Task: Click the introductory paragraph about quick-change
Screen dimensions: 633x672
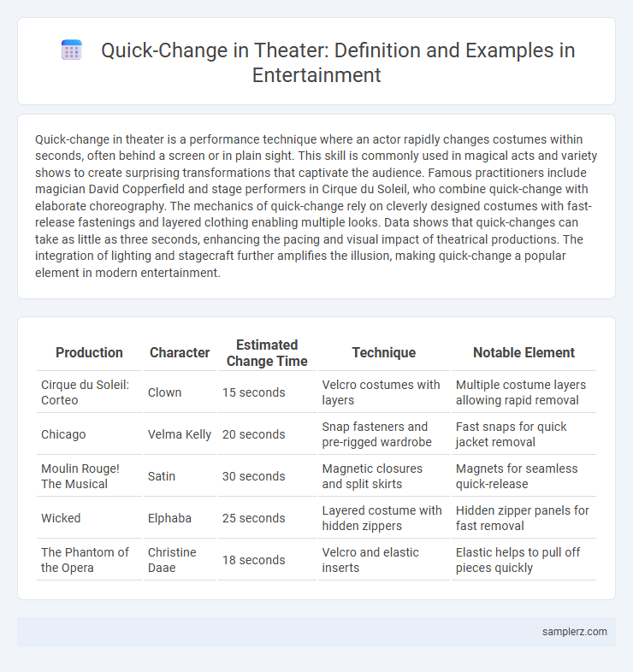Action: tap(316, 206)
